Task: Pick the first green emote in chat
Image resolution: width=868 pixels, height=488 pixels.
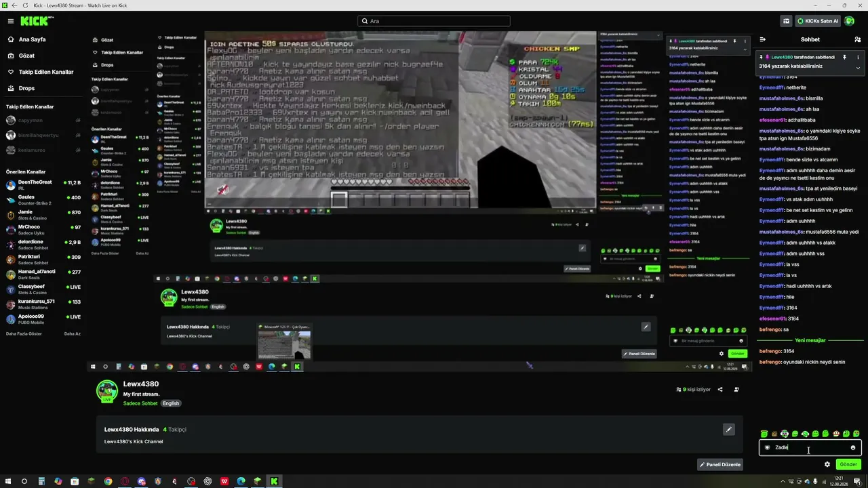Action: click(x=764, y=434)
